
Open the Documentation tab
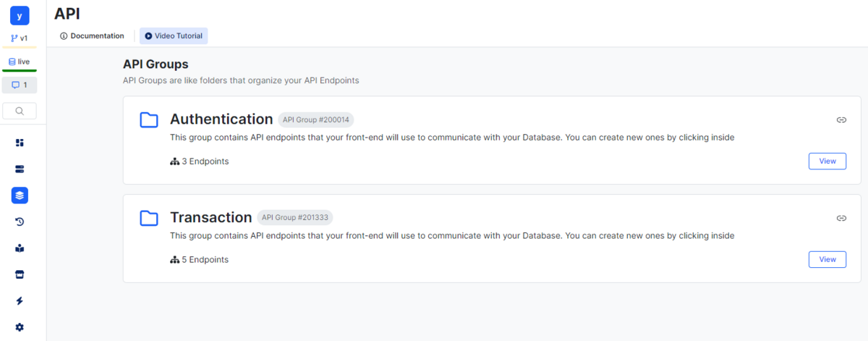click(x=92, y=35)
